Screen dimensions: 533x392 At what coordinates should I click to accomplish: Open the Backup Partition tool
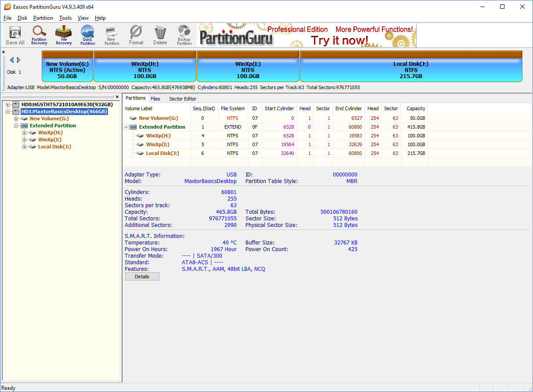click(x=184, y=36)
